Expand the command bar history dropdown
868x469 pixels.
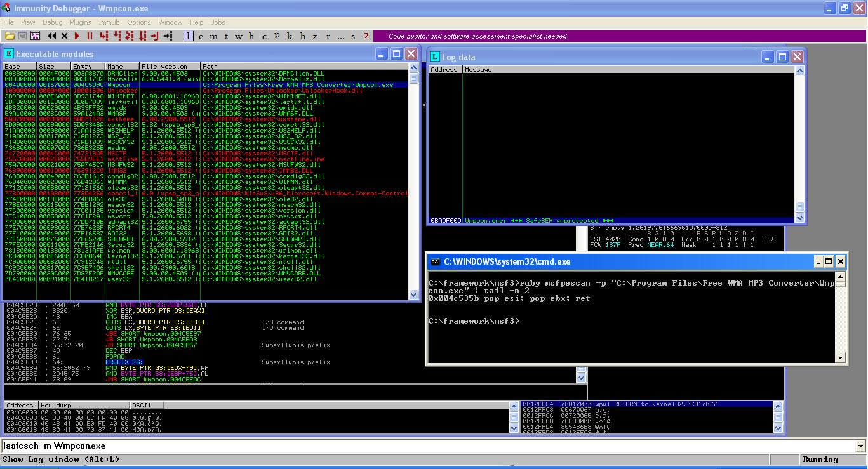[x=861, y=446]
